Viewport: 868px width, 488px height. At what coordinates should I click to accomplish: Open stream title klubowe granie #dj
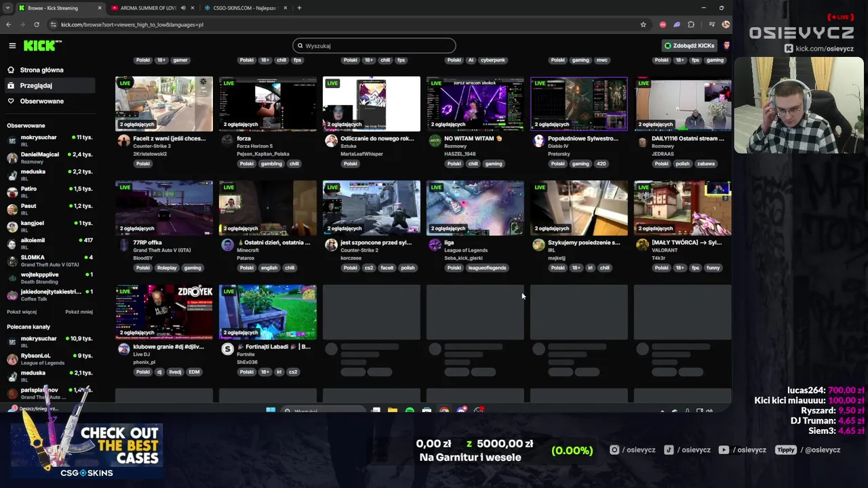[169, 346]
